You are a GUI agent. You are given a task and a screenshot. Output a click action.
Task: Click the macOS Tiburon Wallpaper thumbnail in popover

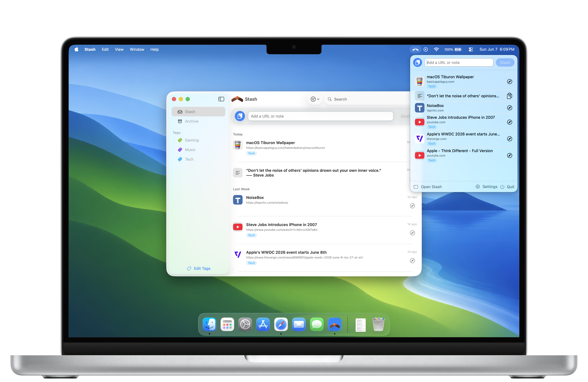[420, 81]
